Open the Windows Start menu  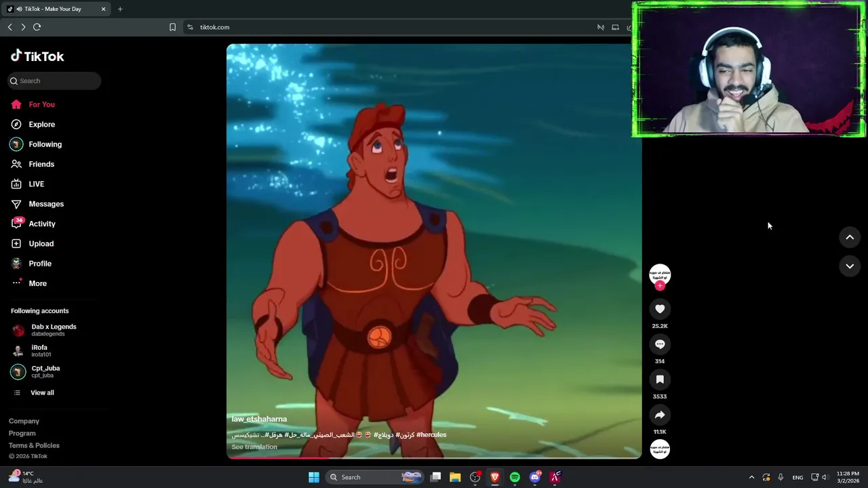[x=313, y=477]
